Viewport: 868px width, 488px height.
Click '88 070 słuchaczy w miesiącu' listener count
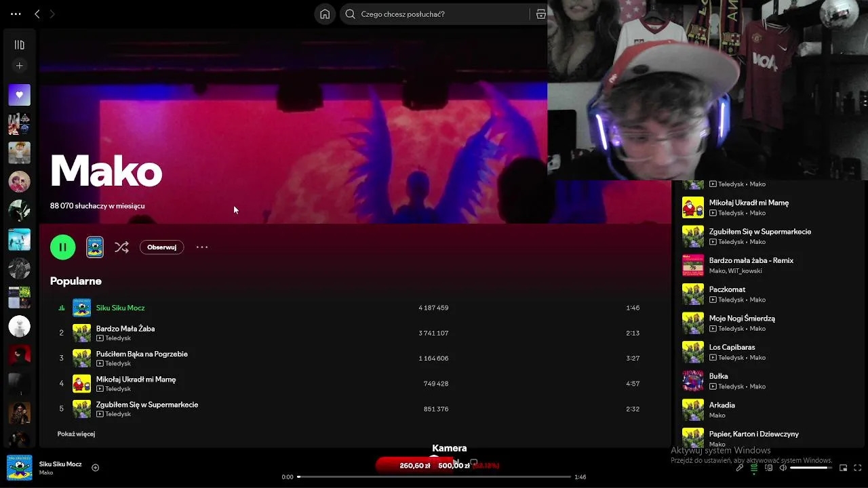[x=97, y=206]
